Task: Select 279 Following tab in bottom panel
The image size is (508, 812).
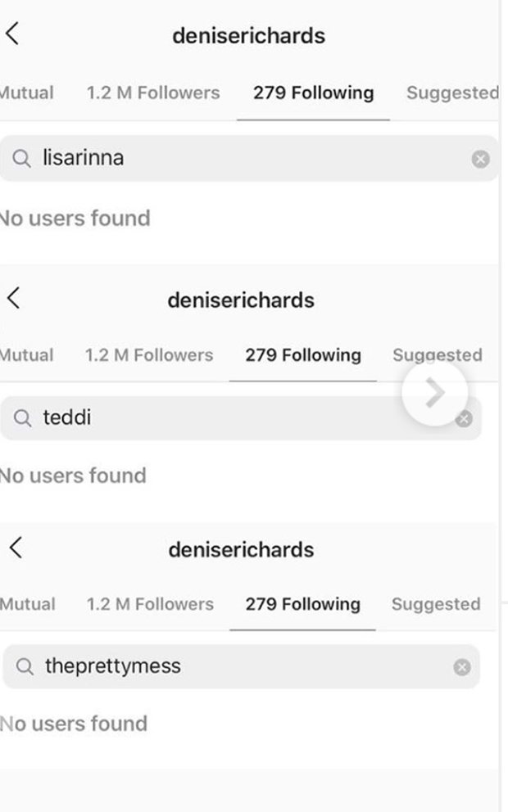Action: point(302,604)
